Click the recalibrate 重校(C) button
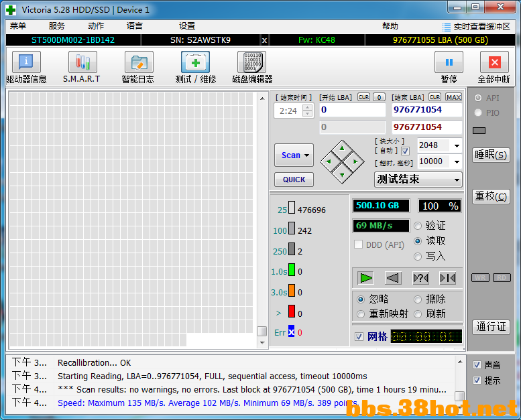521x420 pixels. [491, 196]
